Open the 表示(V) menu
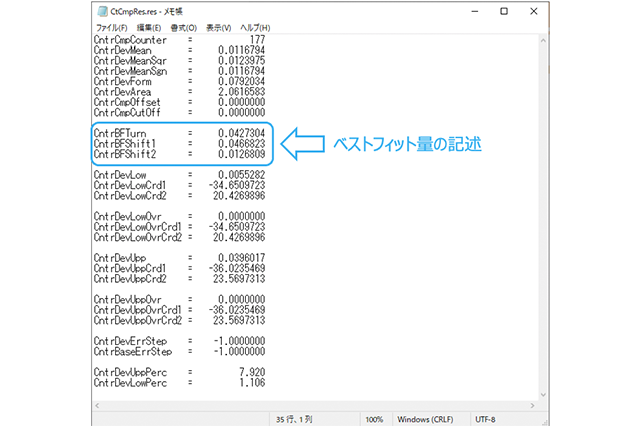The width and height of the screenshot is (640, 426). tap(221, 27)
